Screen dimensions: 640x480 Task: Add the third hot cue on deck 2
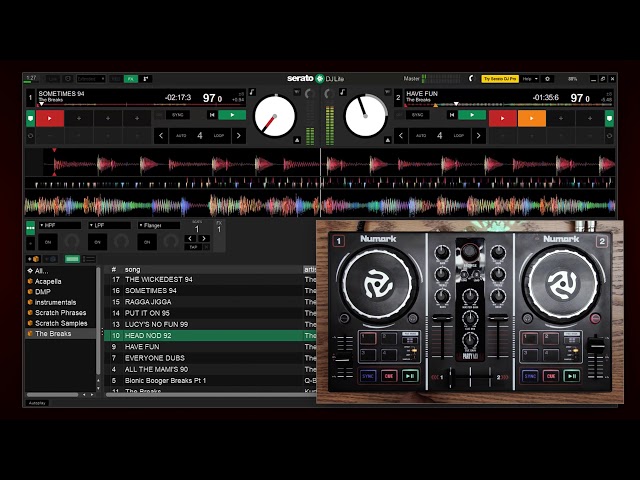point(561,118)
